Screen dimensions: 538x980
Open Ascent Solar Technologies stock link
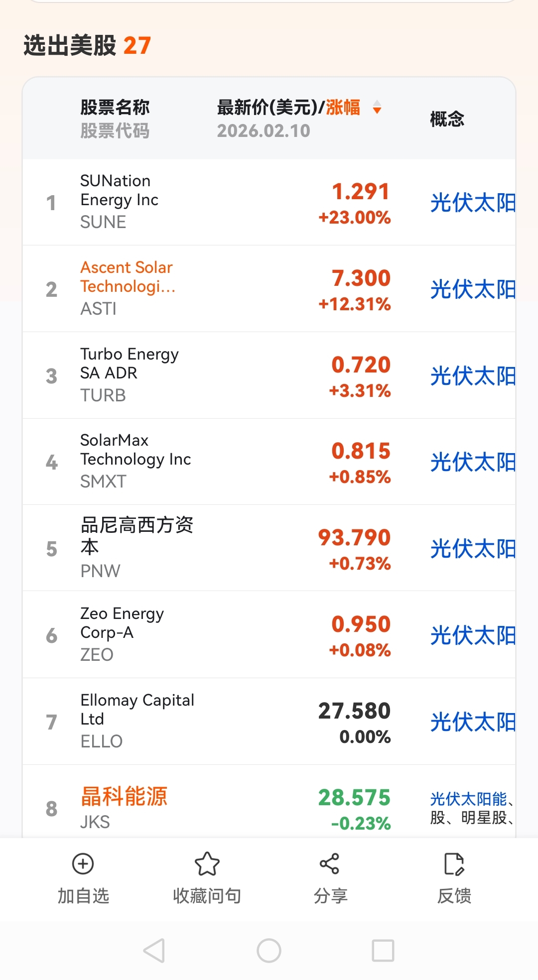(128, 277)
